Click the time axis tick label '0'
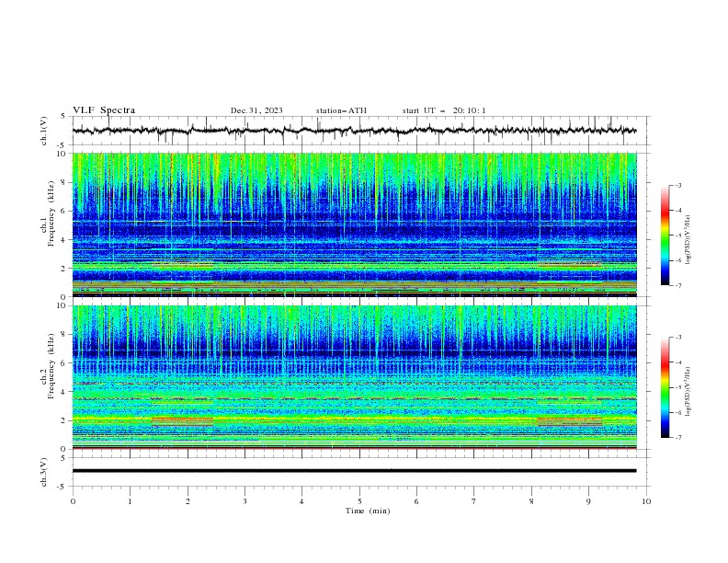This screenshot has width=728, height=563. (73, 501)
